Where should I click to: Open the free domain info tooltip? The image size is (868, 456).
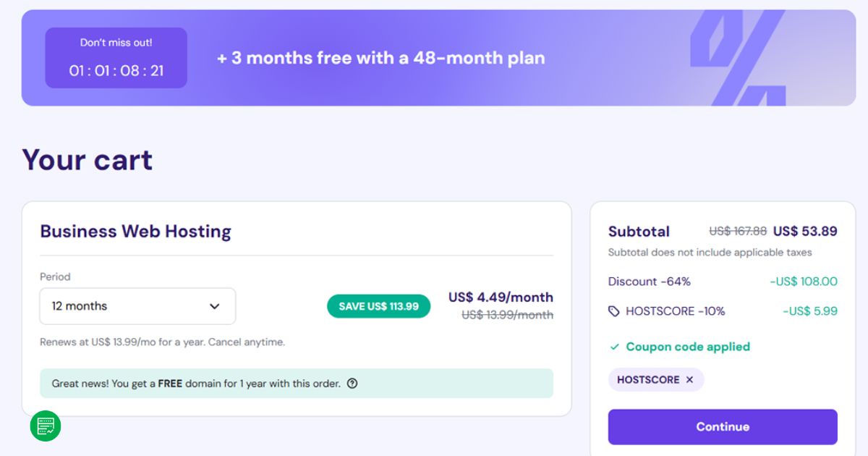click(x=353, y=384)
